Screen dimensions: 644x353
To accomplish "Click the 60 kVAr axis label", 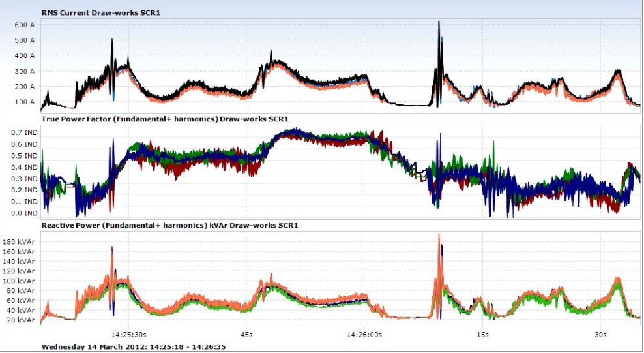I will 21,300.
